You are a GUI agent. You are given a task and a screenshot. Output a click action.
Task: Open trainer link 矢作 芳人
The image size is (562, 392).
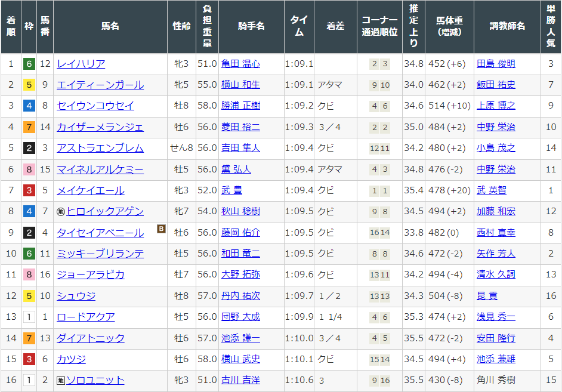[x=496, y=254]
